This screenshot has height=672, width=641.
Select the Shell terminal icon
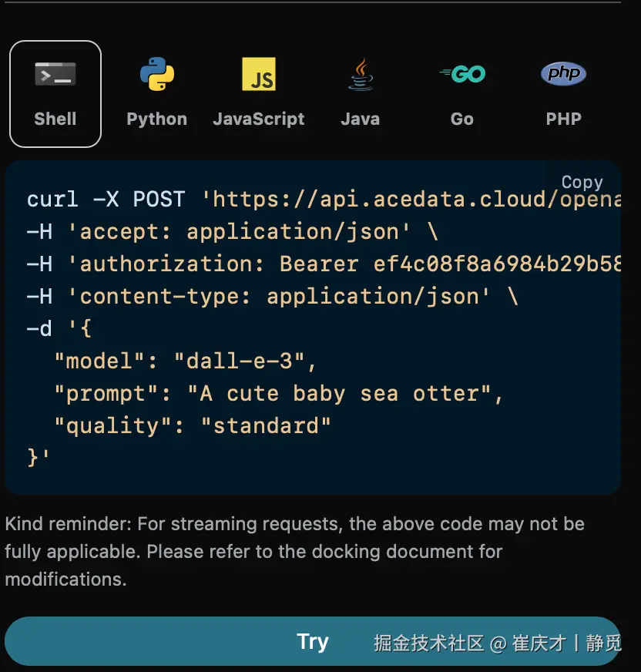(55, 74)
